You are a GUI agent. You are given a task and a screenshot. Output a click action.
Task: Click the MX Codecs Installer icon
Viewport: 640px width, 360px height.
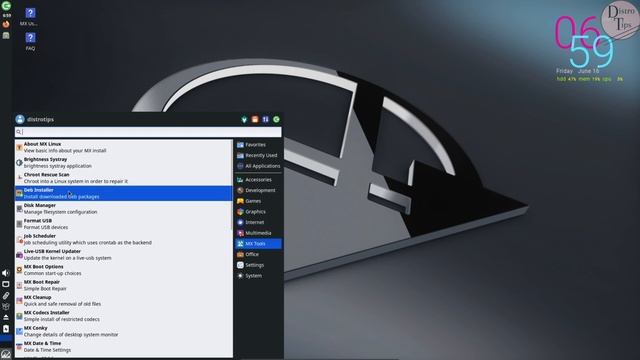point(19,316)
